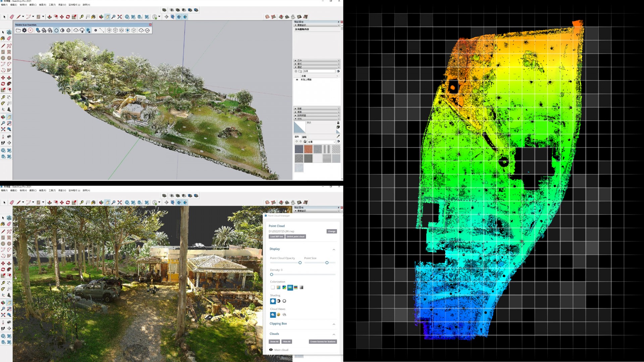This screenshot has width=644, height=362.
Task: Click the Hide All clouds button
Action: [287, 342]
